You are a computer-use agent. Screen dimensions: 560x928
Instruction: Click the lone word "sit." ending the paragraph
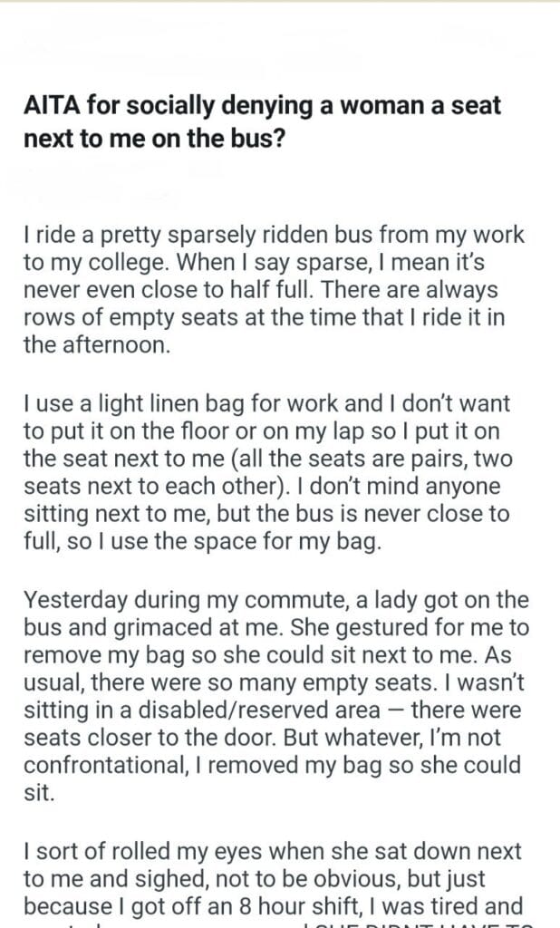click(x=37, y=795)
